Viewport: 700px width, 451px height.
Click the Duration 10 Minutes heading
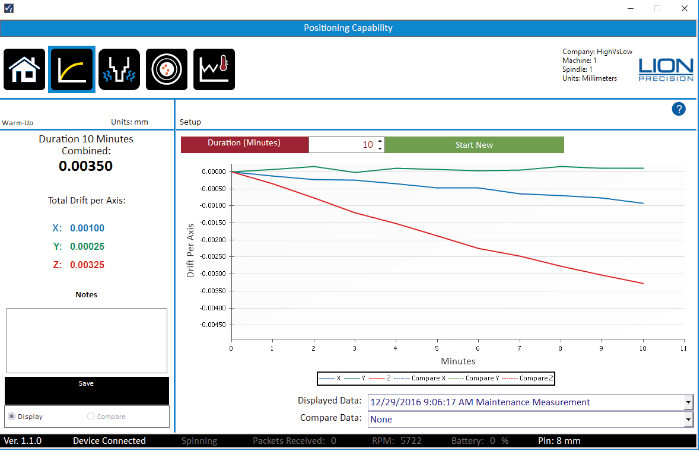(86, 139)
